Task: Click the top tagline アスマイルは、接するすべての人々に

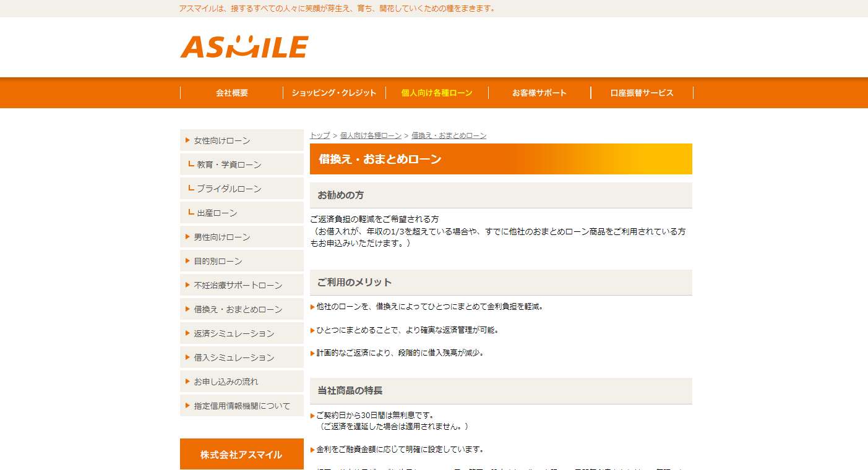Action: pyautogui.click(x=337, y=9)
